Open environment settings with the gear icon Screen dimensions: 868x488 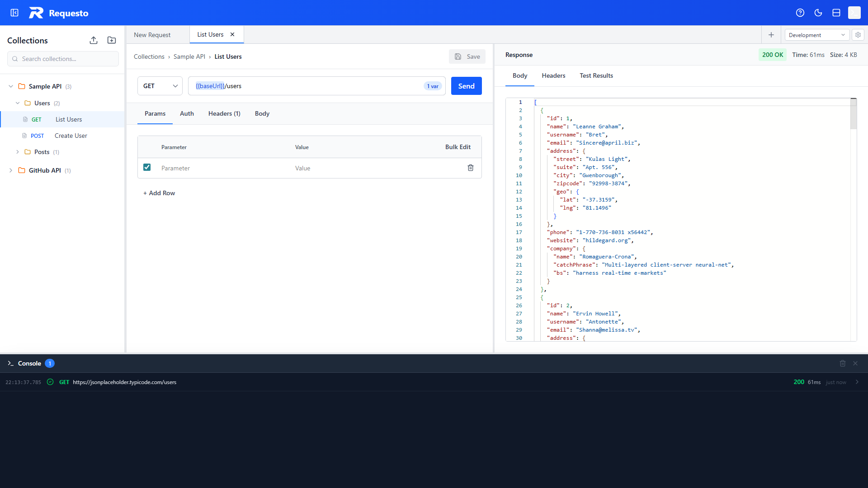tap(858, 35)
